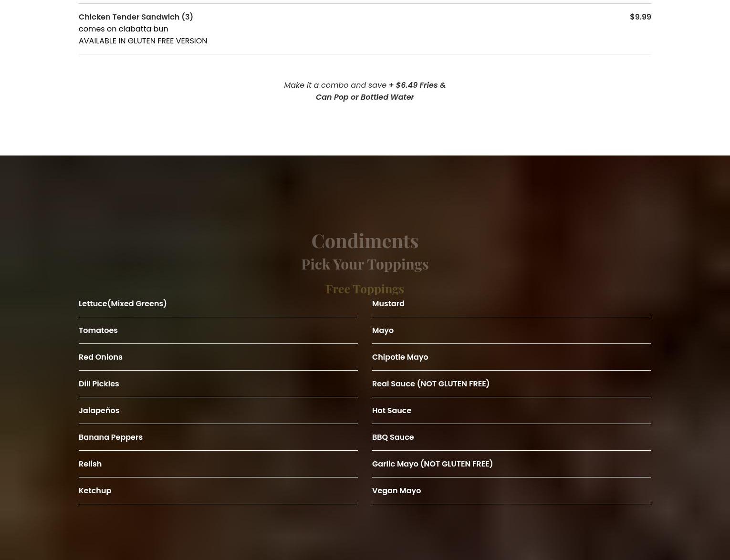Image resolution: width=730 pixels, height=560 pixels.
Task: Click the 'Free Toppings' subheading
Action: [x=365, y=289]
